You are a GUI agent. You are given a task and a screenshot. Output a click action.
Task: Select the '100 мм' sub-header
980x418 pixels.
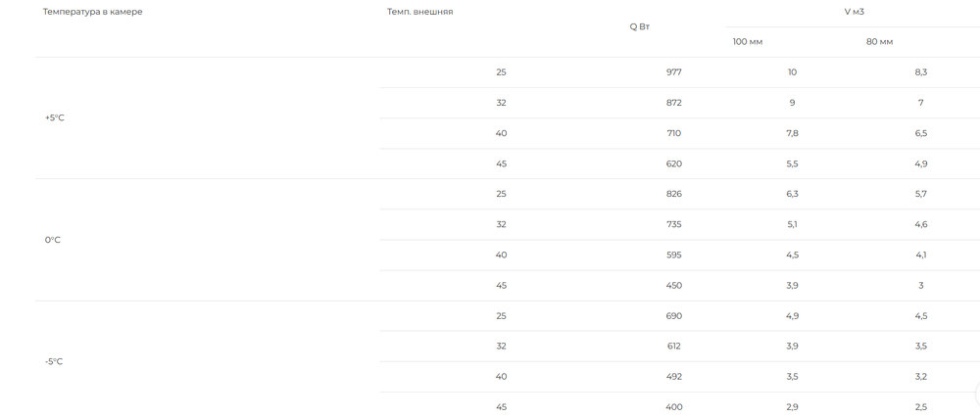tap(748, 42)
